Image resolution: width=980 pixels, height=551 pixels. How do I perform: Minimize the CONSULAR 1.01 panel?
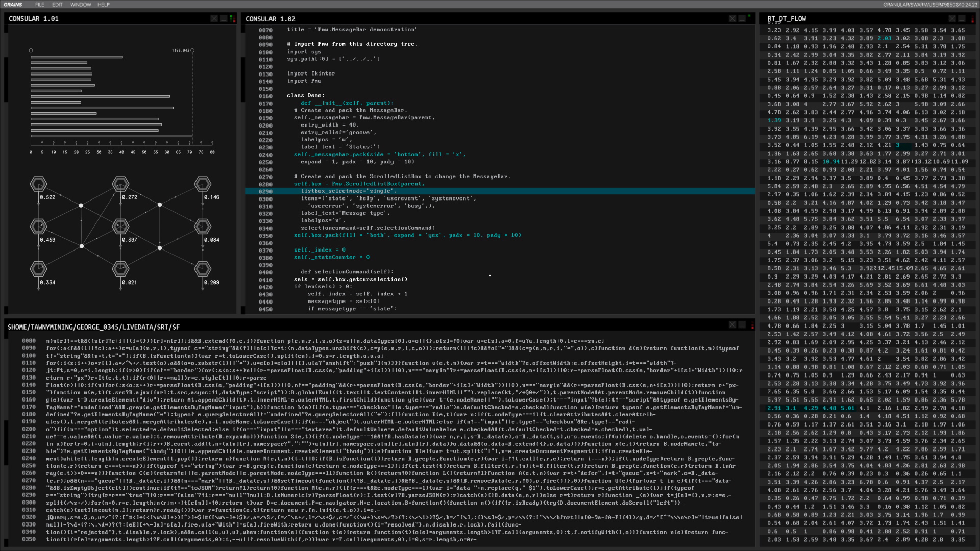point(224,19)
